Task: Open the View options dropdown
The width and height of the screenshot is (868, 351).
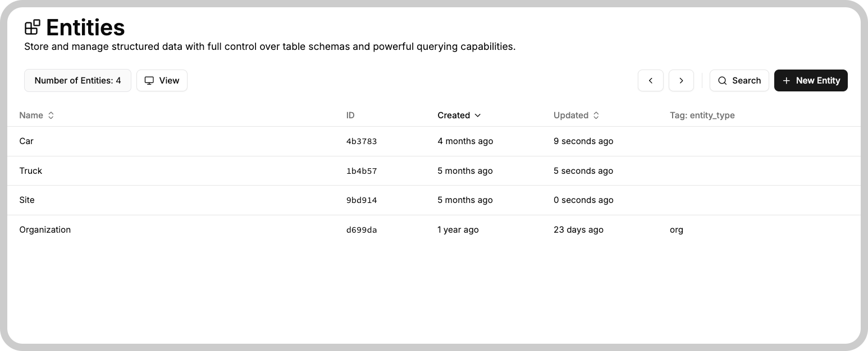Action: (162, 81)
